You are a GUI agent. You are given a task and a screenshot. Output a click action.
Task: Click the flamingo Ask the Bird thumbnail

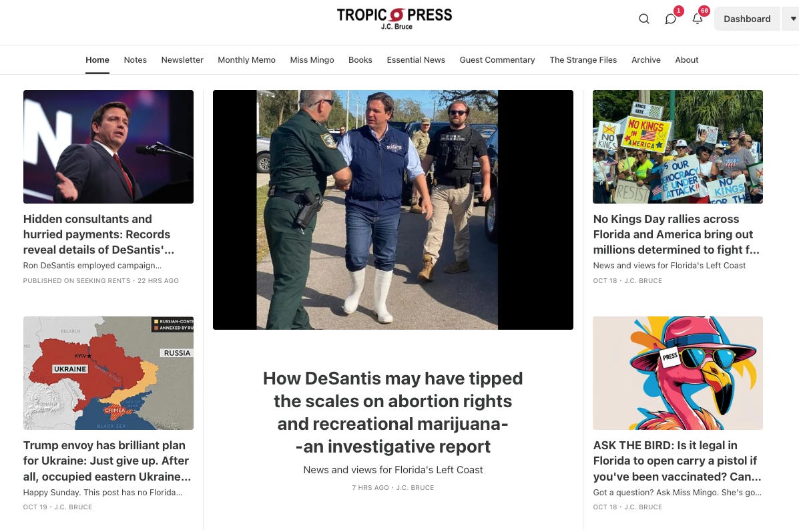[x=678, y=373]
